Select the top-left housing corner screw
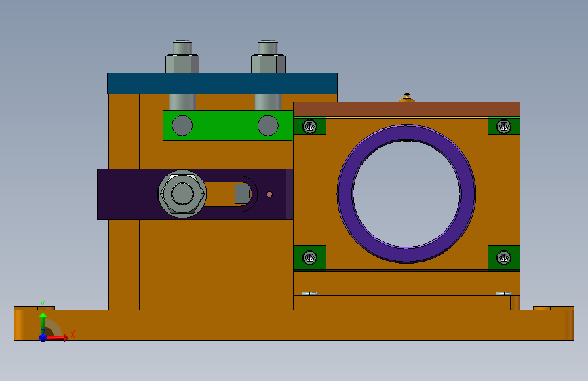588x381 pixels. click(310, 126)
